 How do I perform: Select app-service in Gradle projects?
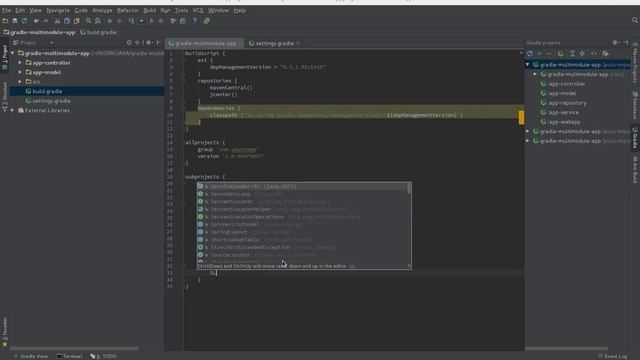[x=564, y=112]
